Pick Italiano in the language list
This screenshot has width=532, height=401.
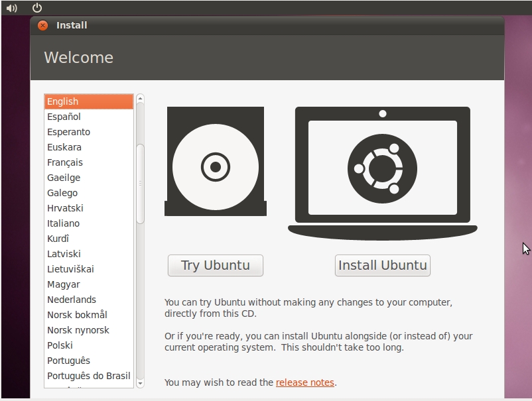point(89,223)
